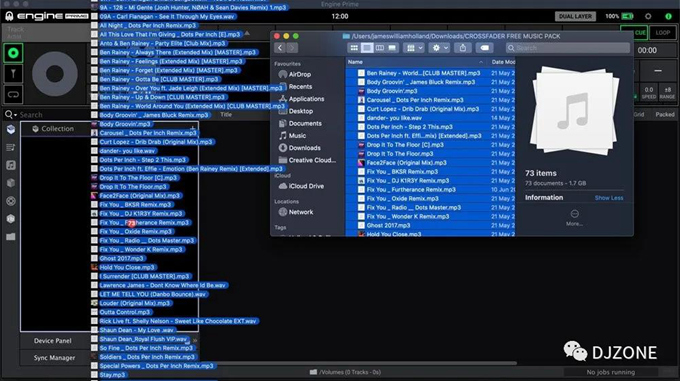This screenshot has width=680, height=381.
Task: Go back in the Finder window
Action: [280, 48]
